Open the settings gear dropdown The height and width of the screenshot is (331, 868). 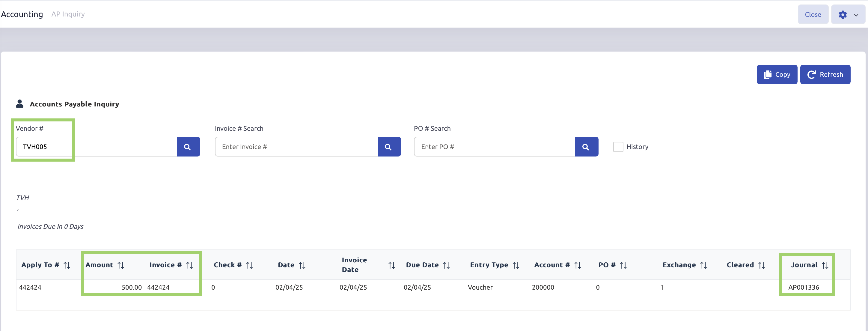tap(843, 15)
